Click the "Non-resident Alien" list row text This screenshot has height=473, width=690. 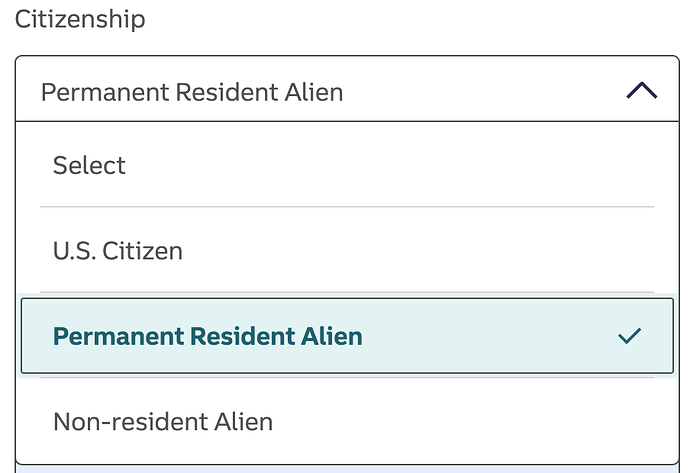coord(163,421)
